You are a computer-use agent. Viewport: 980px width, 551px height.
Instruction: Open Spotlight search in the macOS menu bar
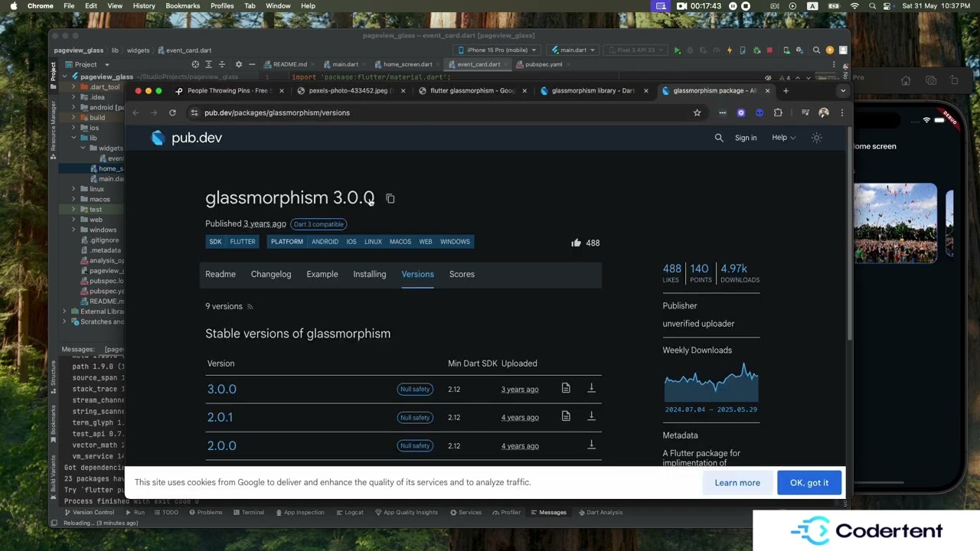coord(873,6)
